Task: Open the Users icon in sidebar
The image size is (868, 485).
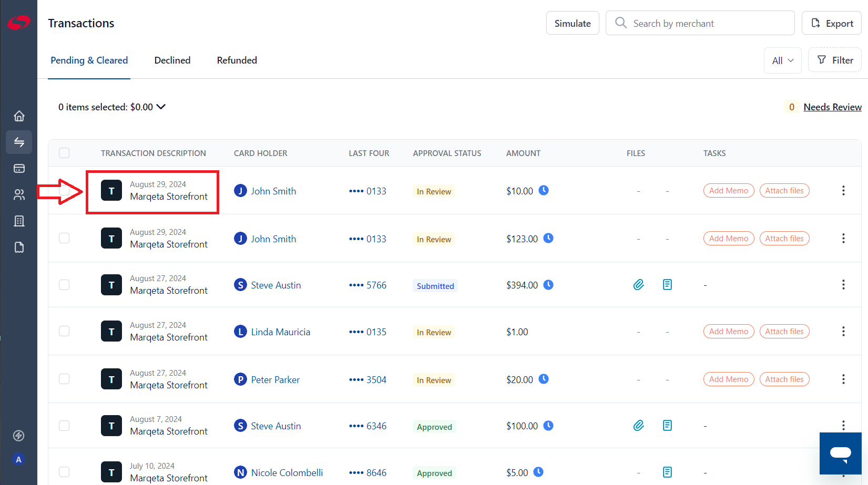Action: pos(19,194)
